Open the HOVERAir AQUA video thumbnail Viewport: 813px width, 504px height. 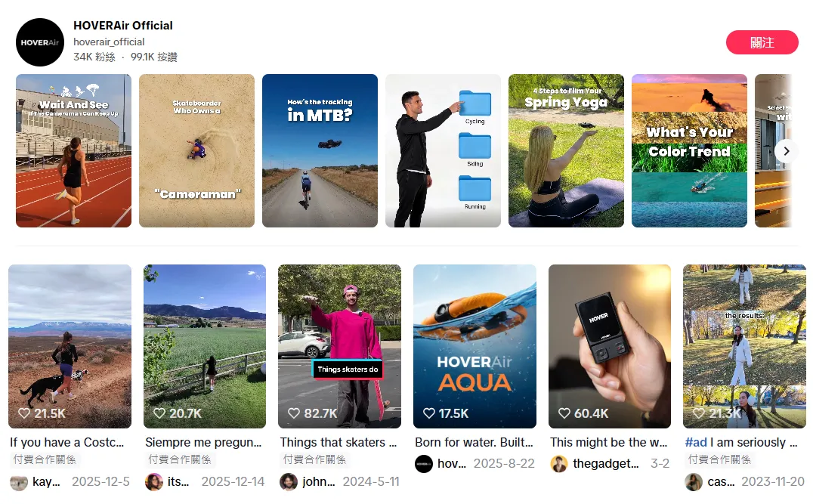[x=475, y=346]
